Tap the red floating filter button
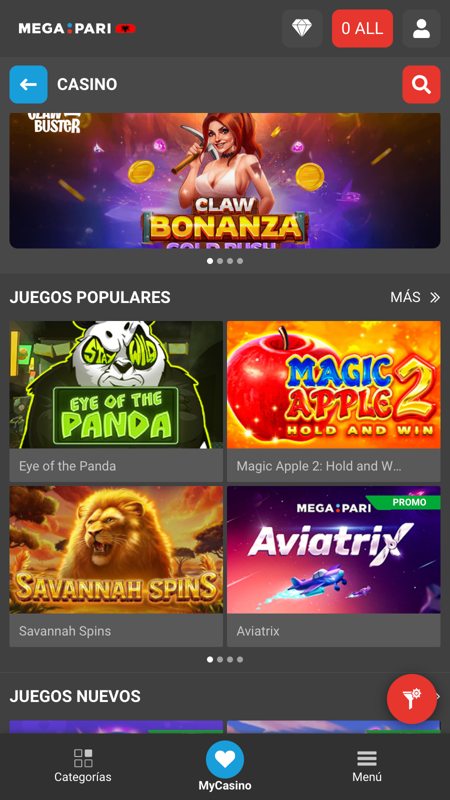The image size is (450, 800). pyautogui.click(x=412, y=698)
